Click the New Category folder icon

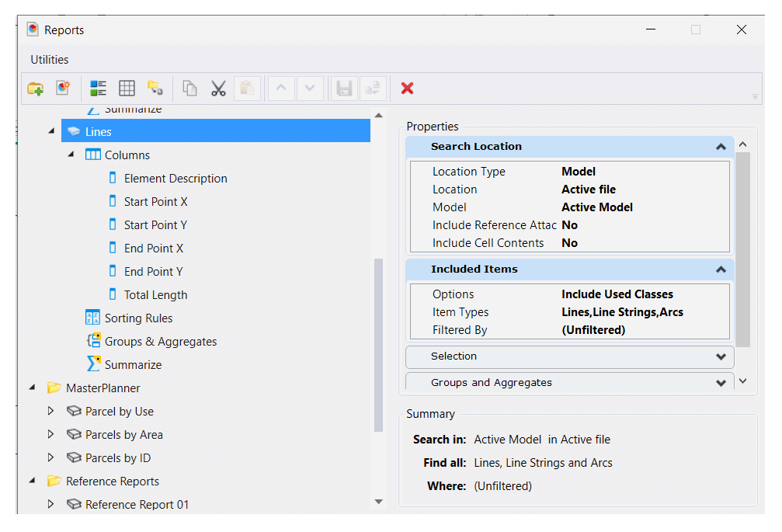point(36,89)
